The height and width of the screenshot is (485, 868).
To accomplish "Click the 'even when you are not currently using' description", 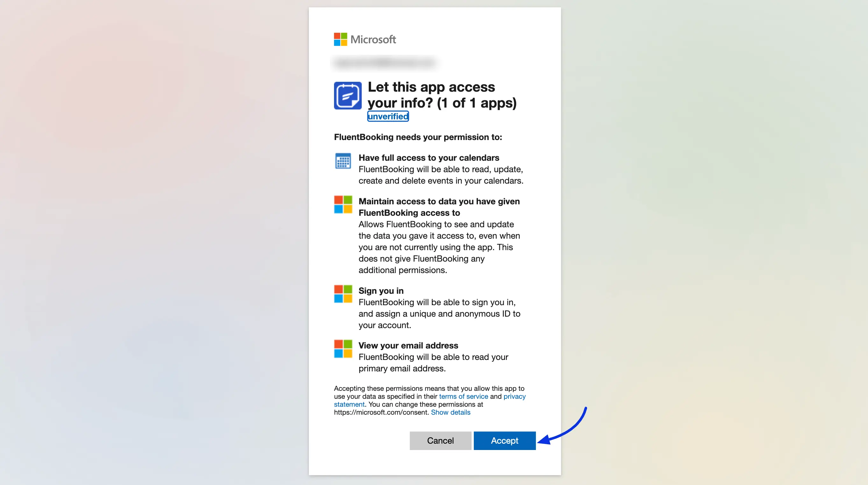I will [x=439, y=247].
